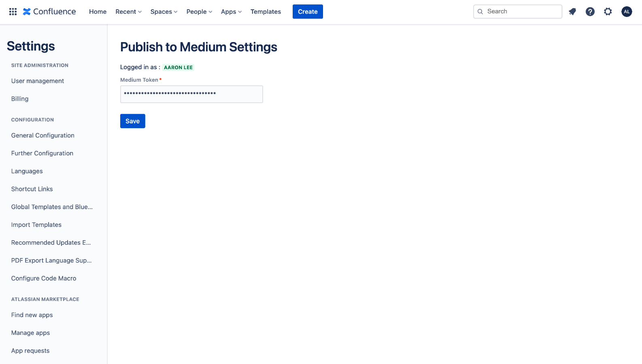Open Find new apps
This screenshot has height=364, width=642.
[32, 315]
